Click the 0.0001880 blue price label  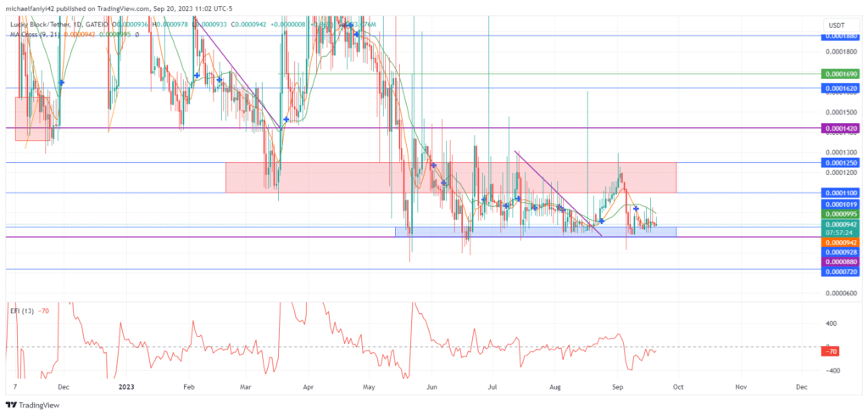[x=838, y=36]
